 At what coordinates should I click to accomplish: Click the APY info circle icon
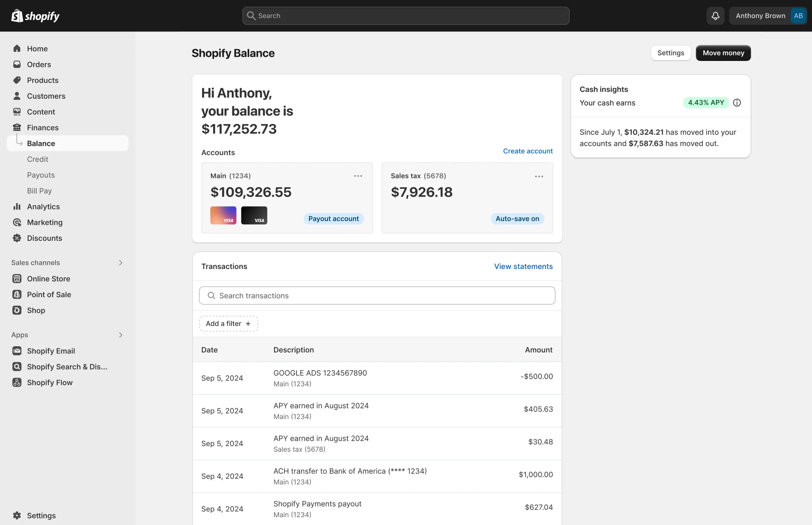tap(737, 102)
